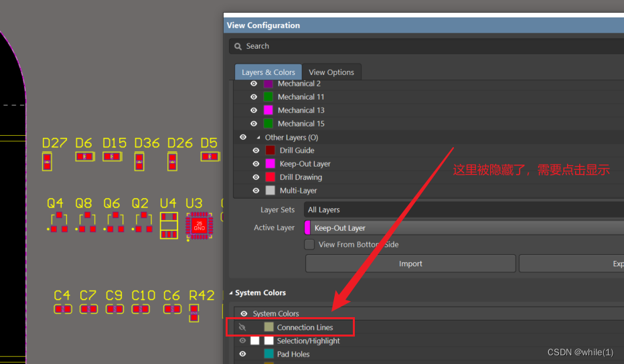Open the Layer Sets dropdown
Viewport: 624px width, 364px height.
click(x=463, y=210)
